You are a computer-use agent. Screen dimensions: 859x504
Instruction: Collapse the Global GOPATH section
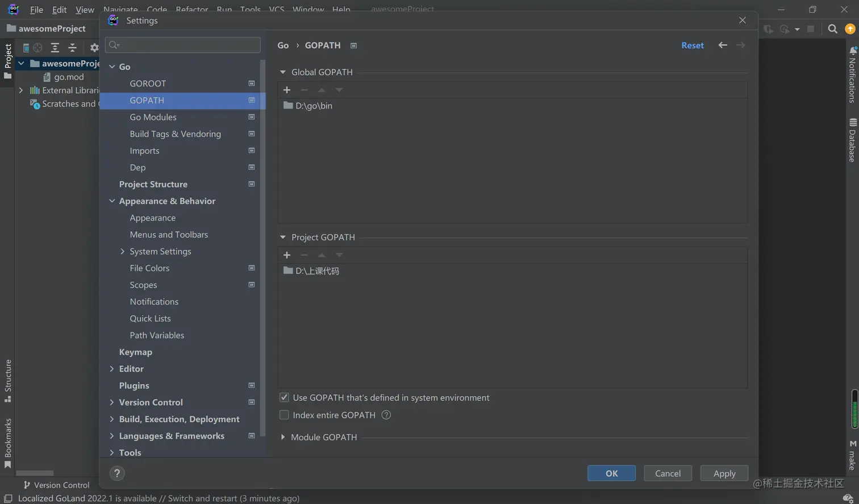pos(283,72)
